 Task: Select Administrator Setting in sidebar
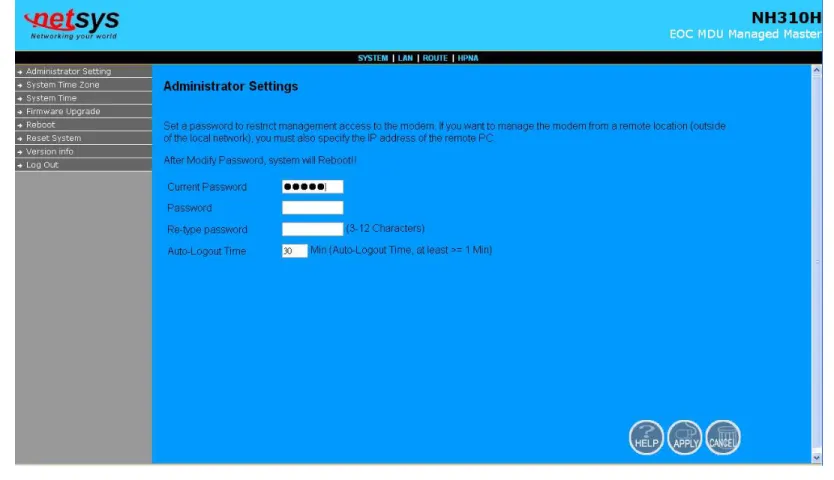pyautogui.click(x=84, y=71)
